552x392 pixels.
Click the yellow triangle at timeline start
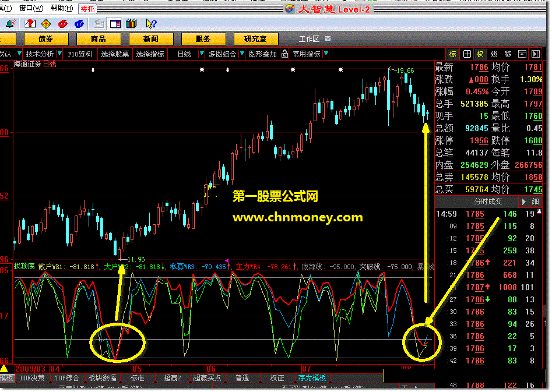[4, 369]
